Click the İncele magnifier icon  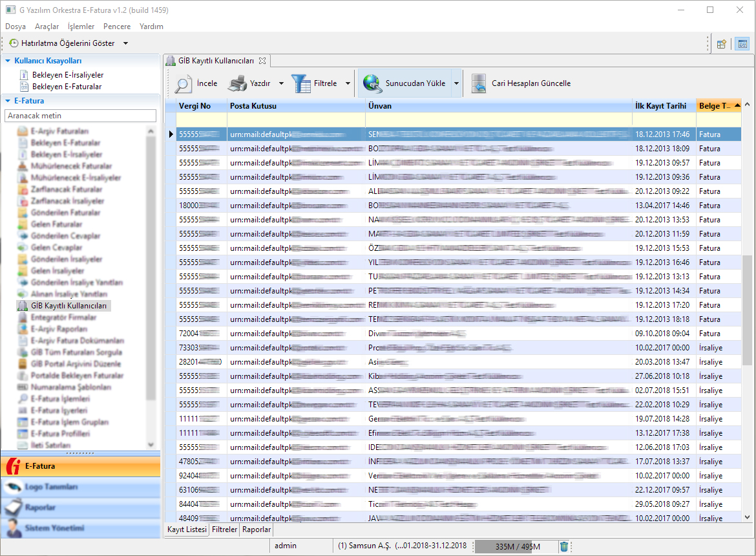pos(183,83)
